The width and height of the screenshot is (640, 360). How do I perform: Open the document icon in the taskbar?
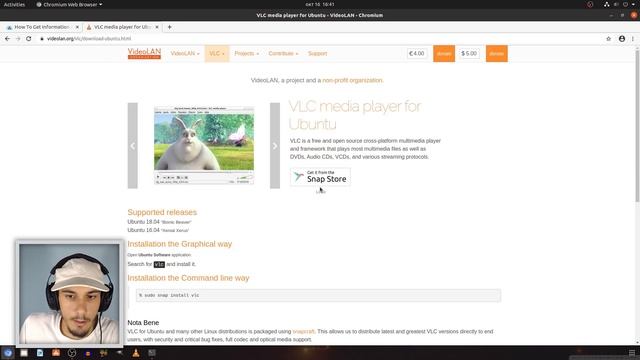pyautogui.click(x=40, y=353)
